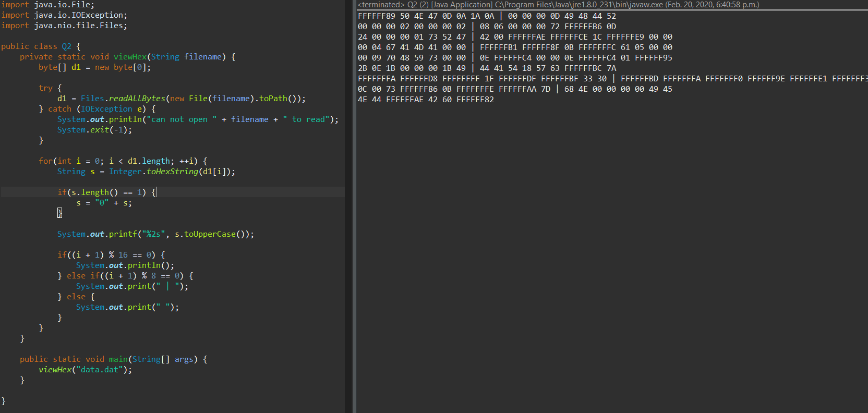Click the class name Q2 in the declaration
Image resolution: width=868 pixels, height=413 pixels.
[x=66, y=46]
